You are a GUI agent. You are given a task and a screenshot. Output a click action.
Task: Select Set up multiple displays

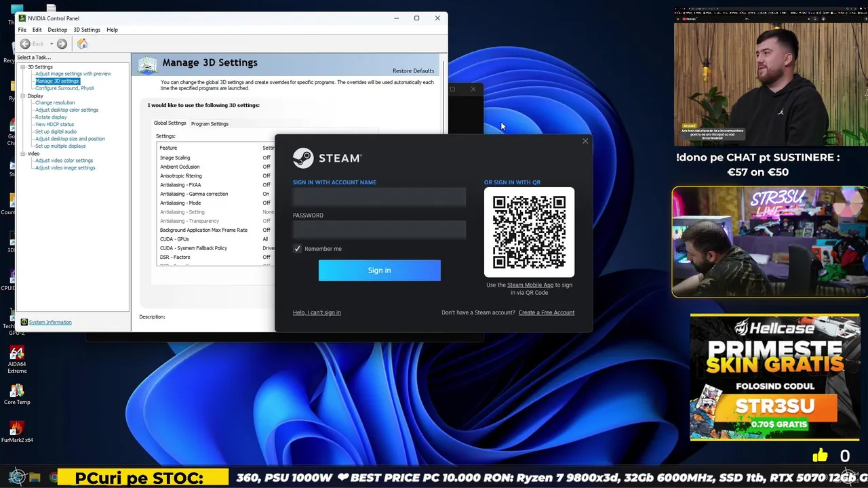(x=60, y=146)
